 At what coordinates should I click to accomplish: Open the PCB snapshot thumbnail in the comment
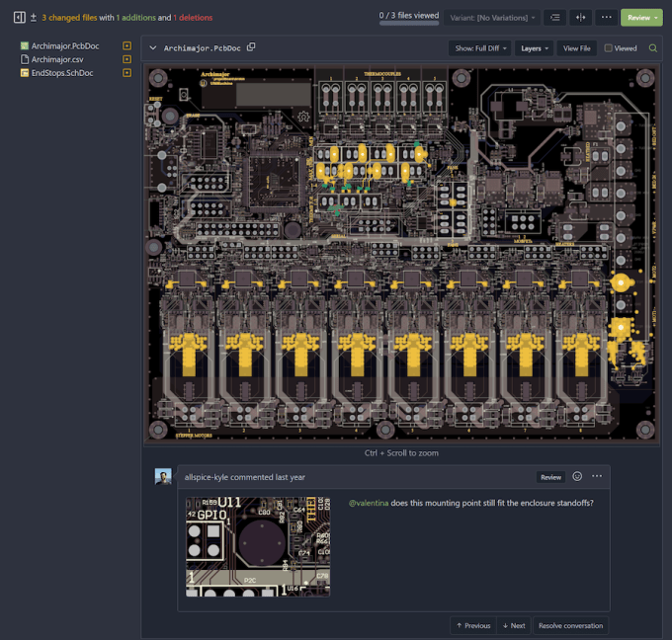[x=258, y=546]
